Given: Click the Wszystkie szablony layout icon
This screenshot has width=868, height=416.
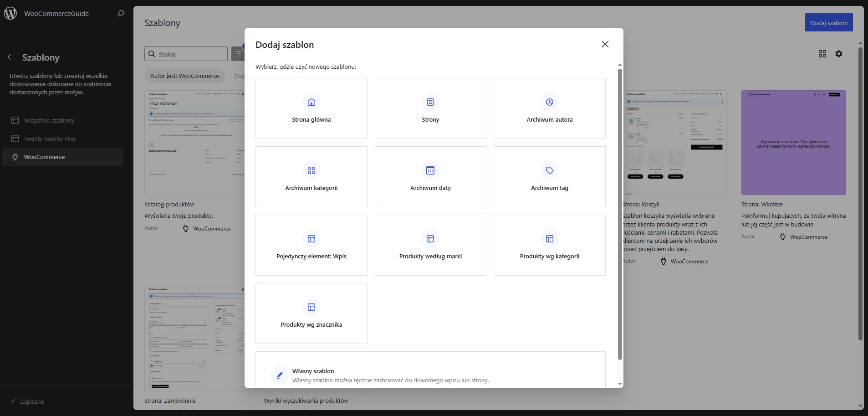Looking at the screenshot, I should 15,120.
